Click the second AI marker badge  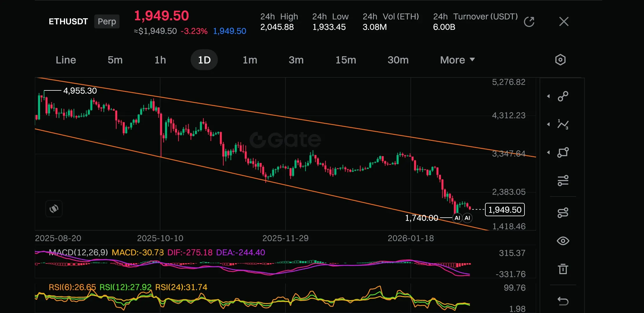coord(467,218)
